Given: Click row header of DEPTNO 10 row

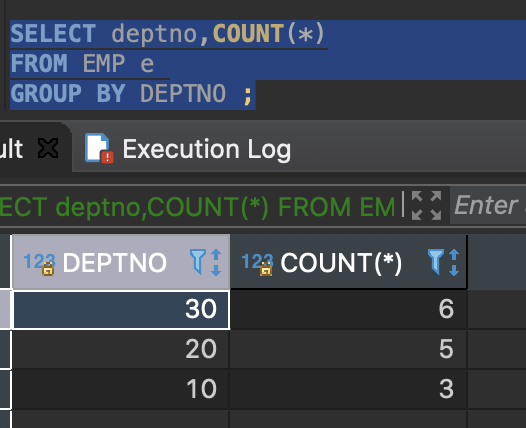Looking at the screenshot, I should (x=5, y=389).
